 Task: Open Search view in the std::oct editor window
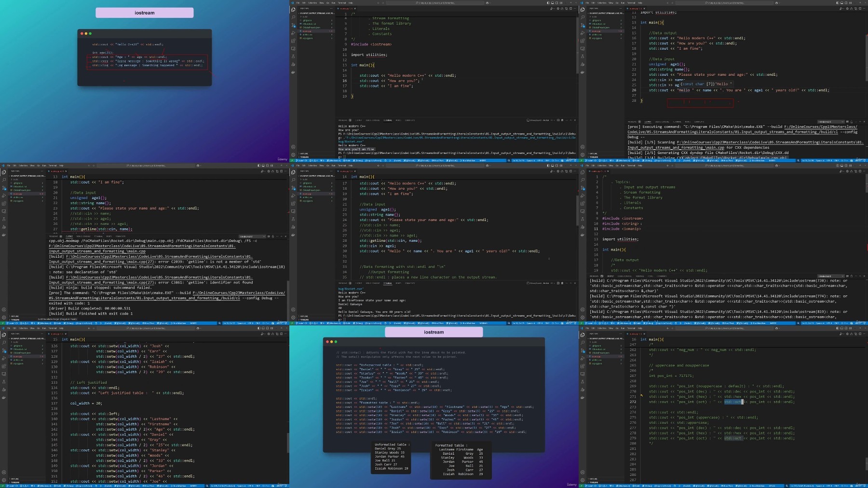pos(583,342)
